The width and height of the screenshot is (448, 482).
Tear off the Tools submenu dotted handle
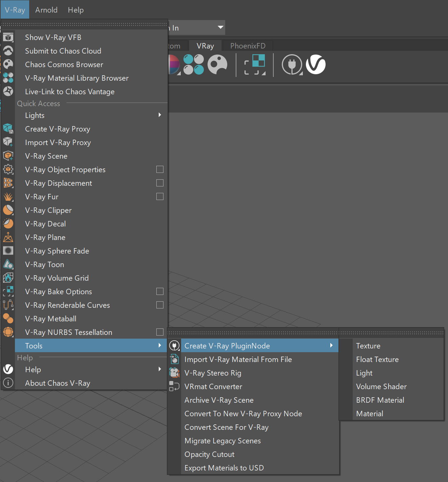pos(253,333)
